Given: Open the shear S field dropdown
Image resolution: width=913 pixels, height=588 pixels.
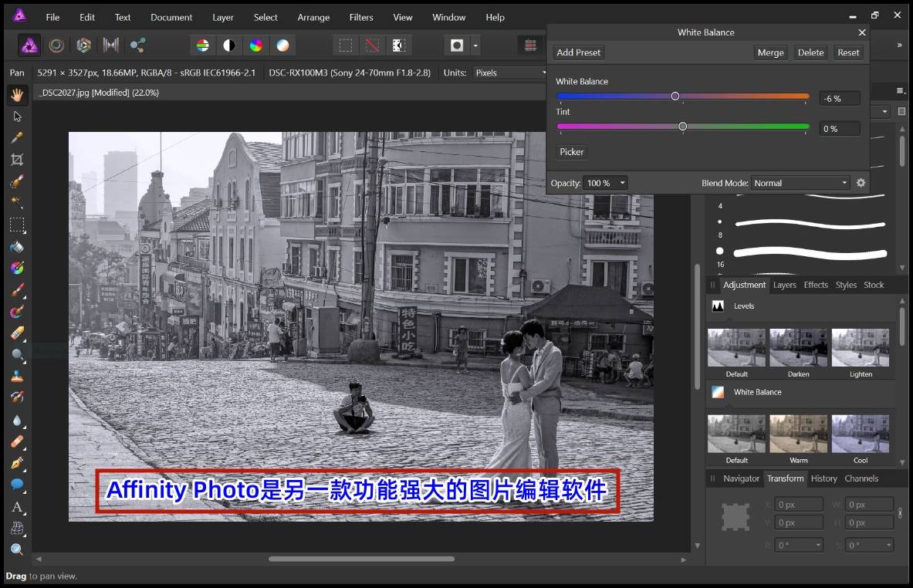Looking at the screenshot, I should pos(888,545).
